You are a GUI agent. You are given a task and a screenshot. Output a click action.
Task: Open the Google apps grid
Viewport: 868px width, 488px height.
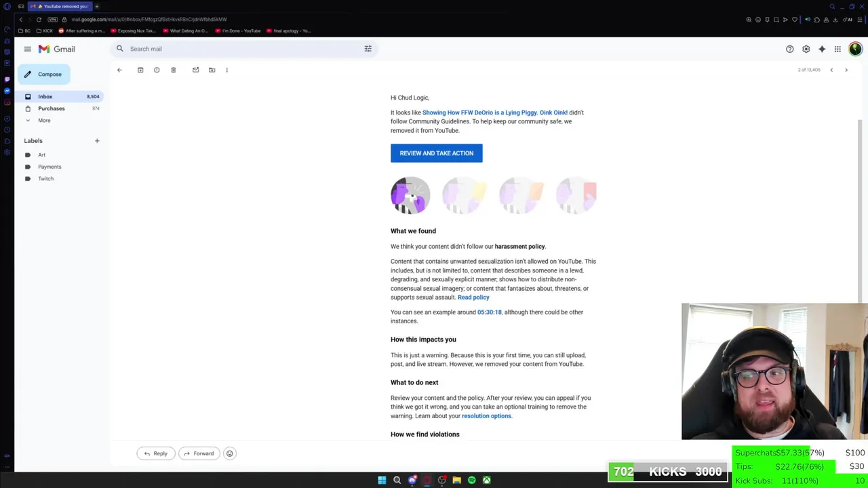837,49
